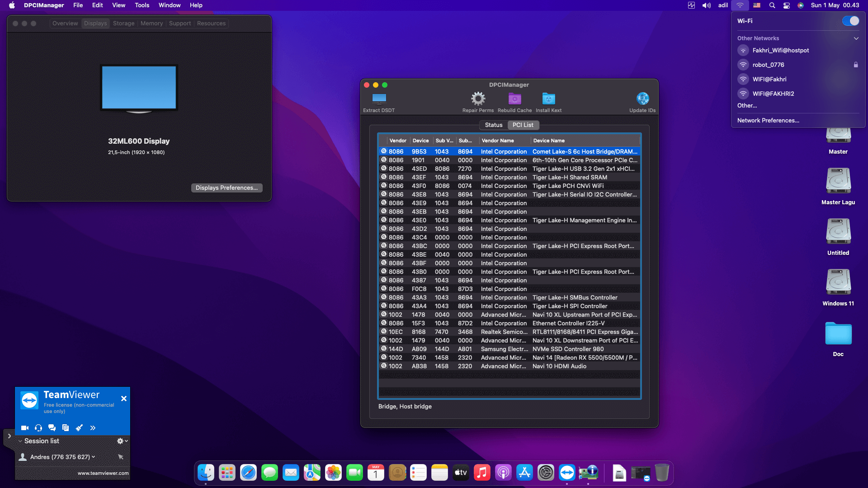
Task: Open TeamViewer file transfer icon
Action: 66,427
